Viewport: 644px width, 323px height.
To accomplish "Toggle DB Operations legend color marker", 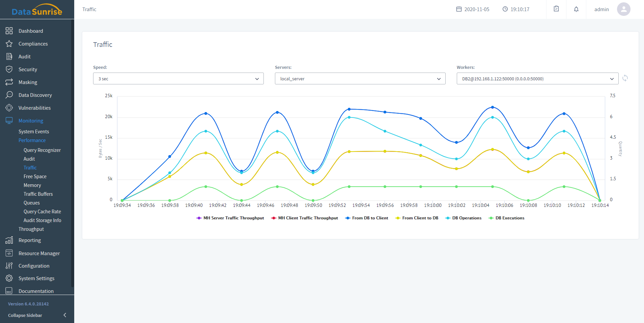I will (448, 218).
